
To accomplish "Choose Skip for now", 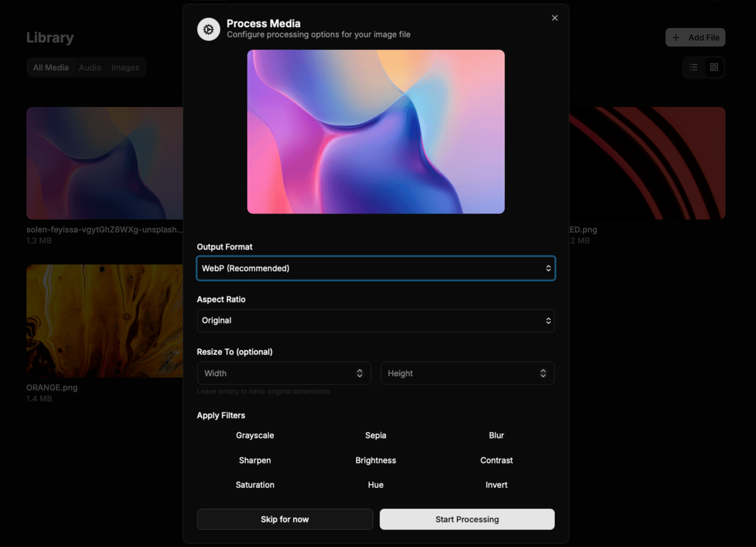I will (285, 519).
